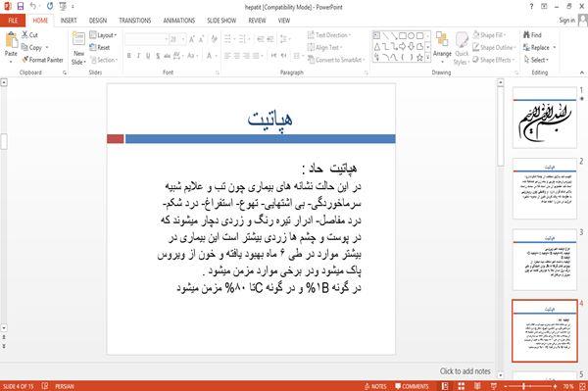
Task: Click Sign in
Action: pyautogui.click(x=566, y=21)
